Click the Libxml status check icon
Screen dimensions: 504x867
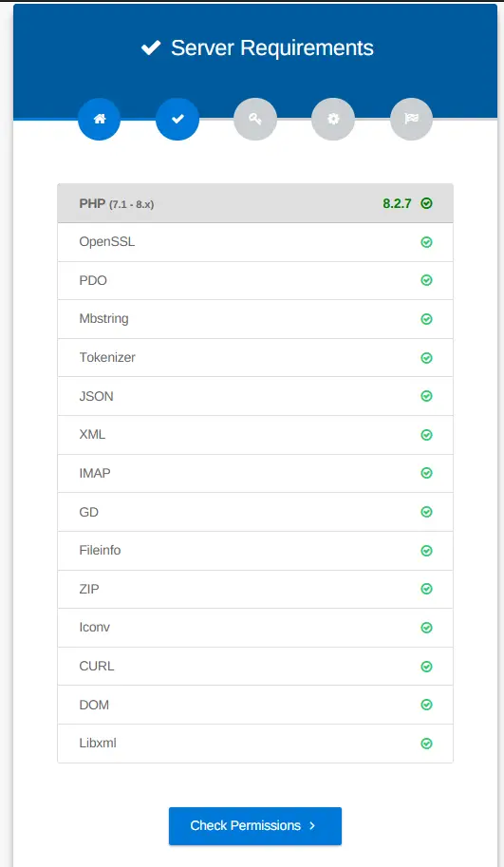(x=426, y=744)
